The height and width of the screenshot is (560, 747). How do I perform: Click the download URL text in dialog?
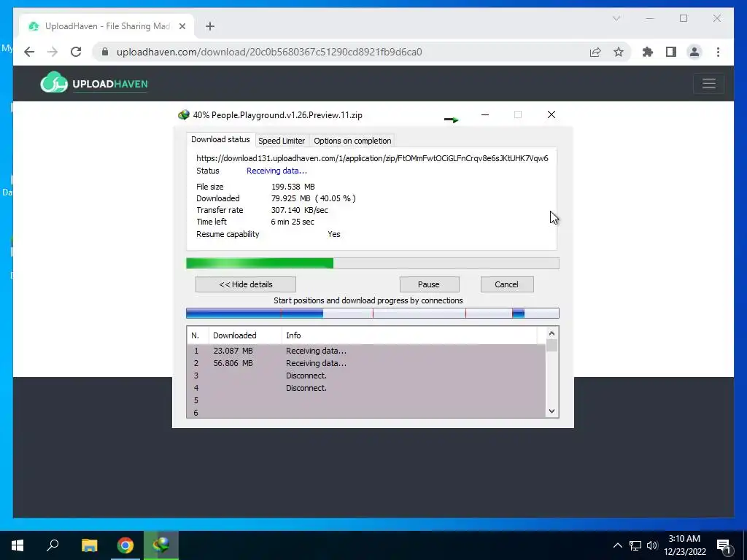pos(372,158)
